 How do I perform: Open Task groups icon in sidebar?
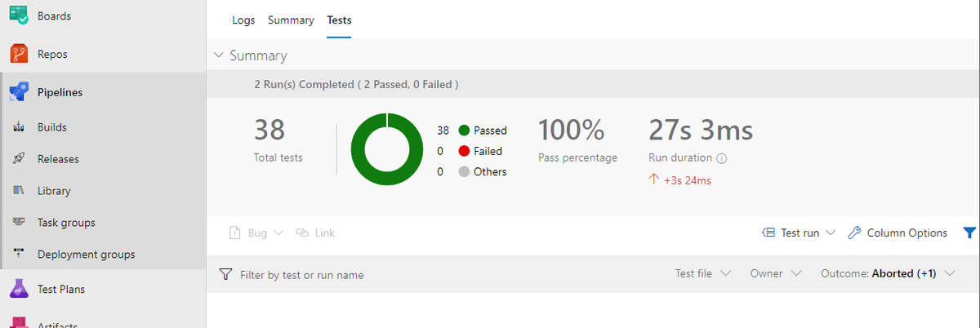pos(19,222)
